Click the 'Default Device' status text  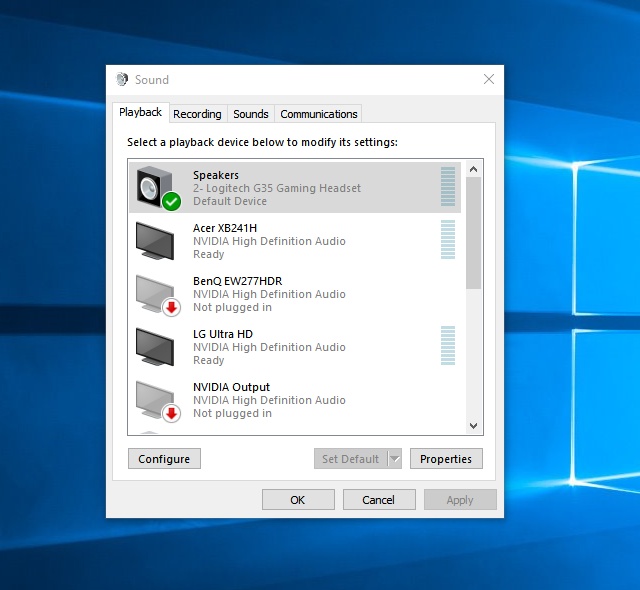(230, 201)
